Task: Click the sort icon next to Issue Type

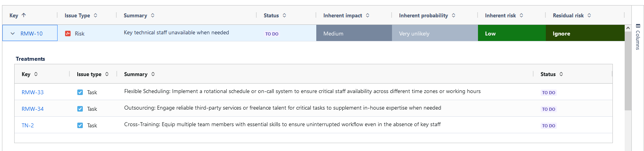Action: point(95,15)
